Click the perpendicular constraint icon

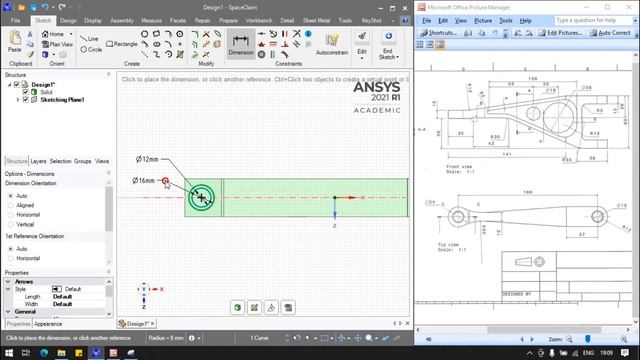[285, 44]
